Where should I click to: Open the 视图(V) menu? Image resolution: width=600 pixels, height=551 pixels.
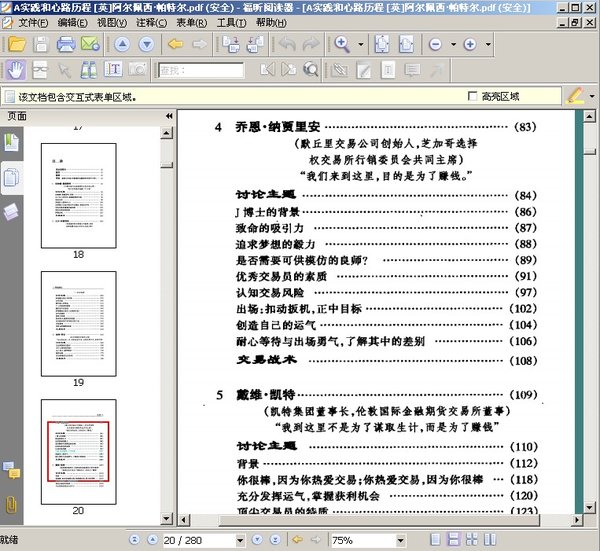coord(112,23)
